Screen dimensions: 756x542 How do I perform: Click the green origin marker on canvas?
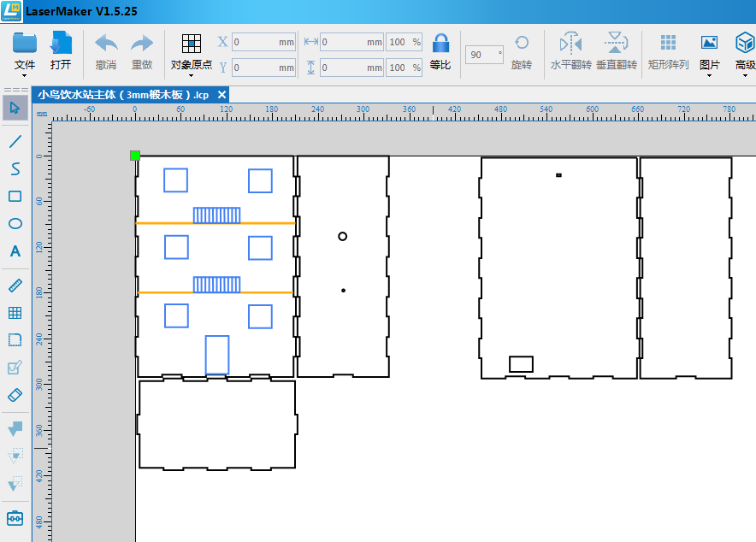135,155
